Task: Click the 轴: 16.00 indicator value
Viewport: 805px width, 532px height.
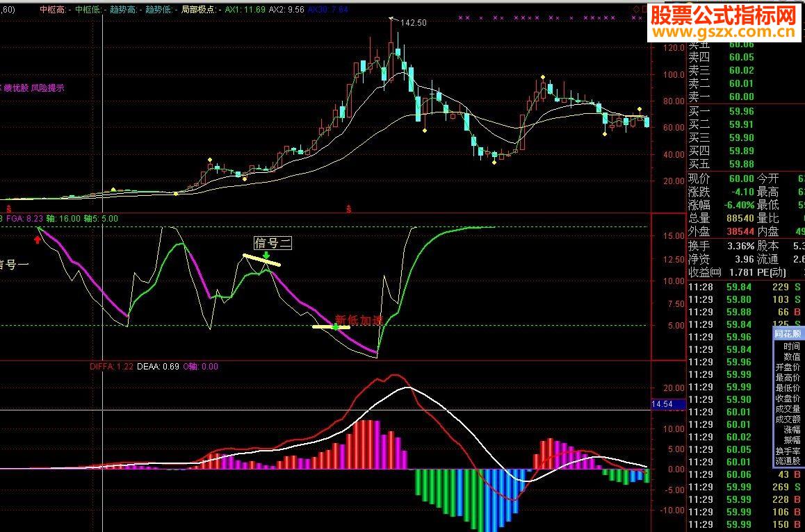Action: [x=63, y=219]
